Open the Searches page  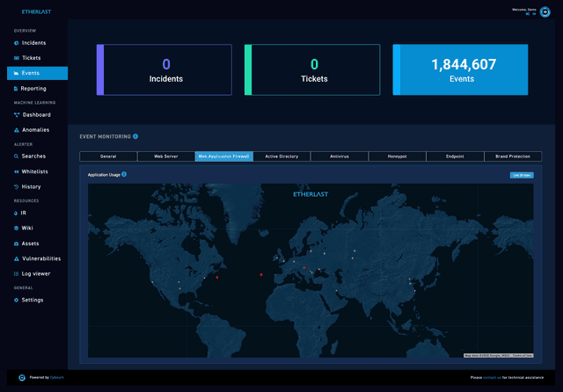(34, 156)
